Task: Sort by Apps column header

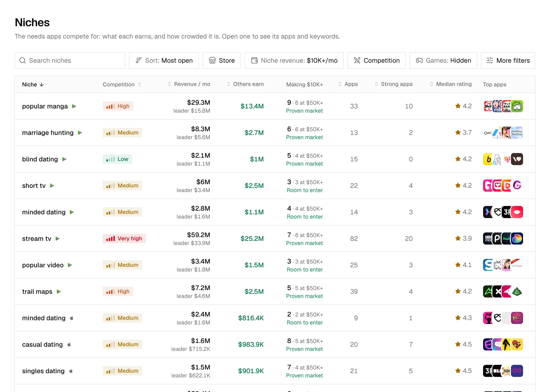Action: (x=348, y=84)
